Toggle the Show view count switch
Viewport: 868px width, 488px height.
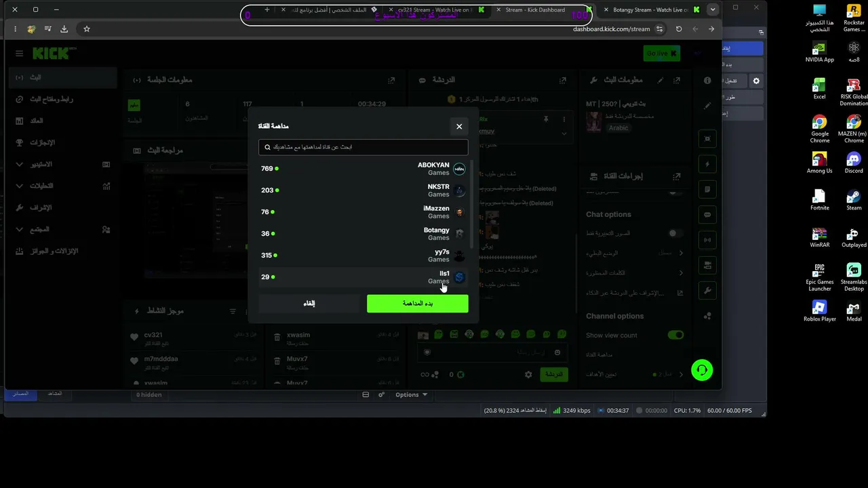click(675, 335)
